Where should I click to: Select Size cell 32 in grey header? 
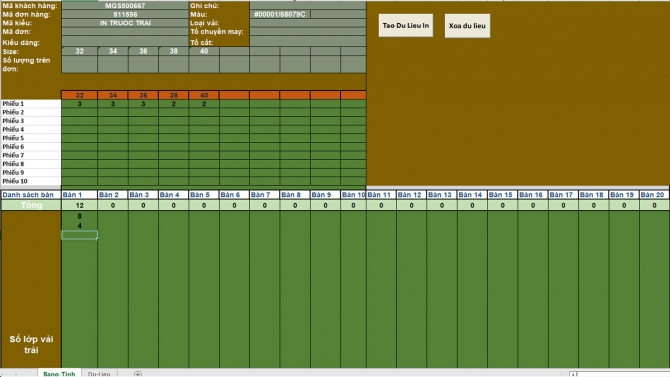[79, 51]
